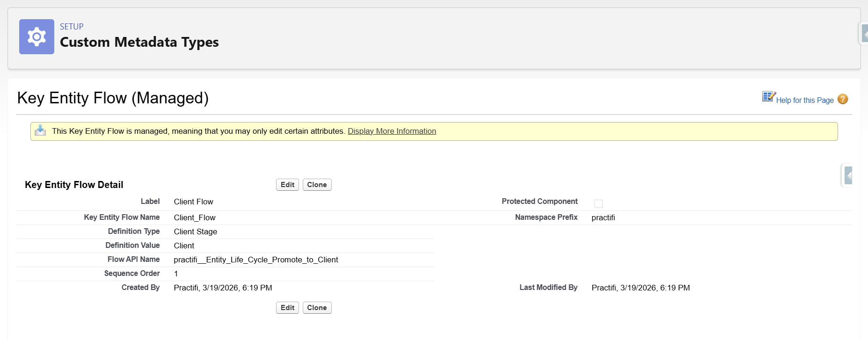The width and height of the screenshot is (868, 340).
Task: Click the Key Entity Flow (Managed) title
Action: (x=113, y=98)
